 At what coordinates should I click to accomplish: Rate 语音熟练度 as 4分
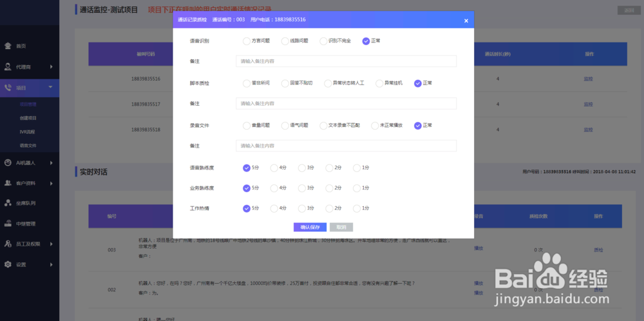(274, 168)
